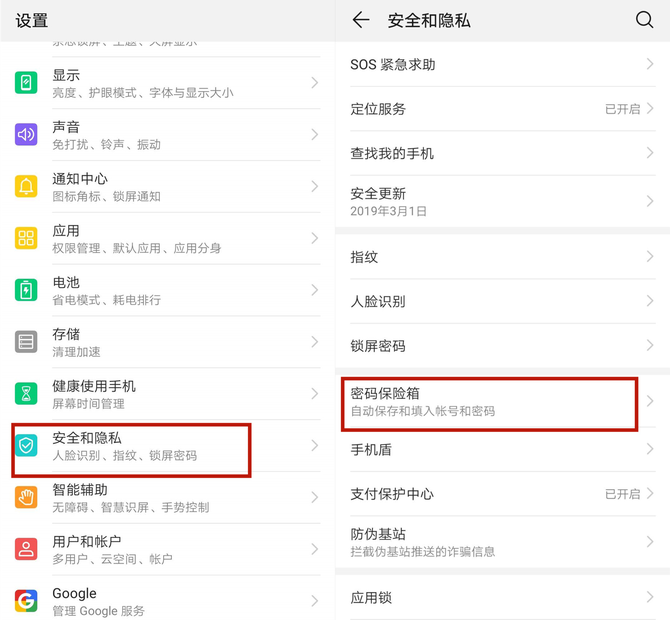Open the 人脸识别 face recognition setting
This screenshot has width=670, height=620.
(x=502, y=301)
